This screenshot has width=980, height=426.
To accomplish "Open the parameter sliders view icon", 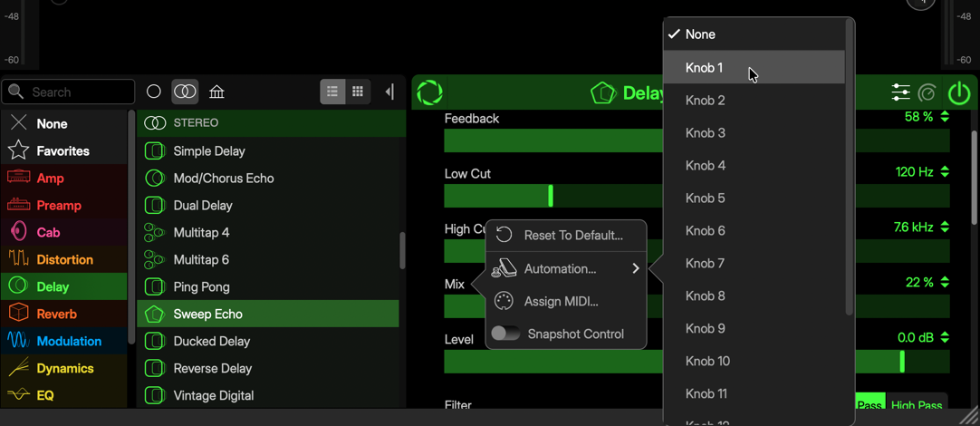I will click(900, 92).
